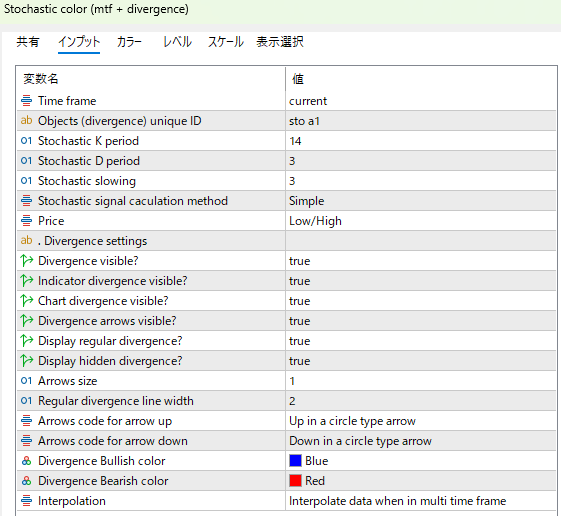
Task: Click the enum icon for Price parameter
Action: pyautogui.click(x=26, y=220)
